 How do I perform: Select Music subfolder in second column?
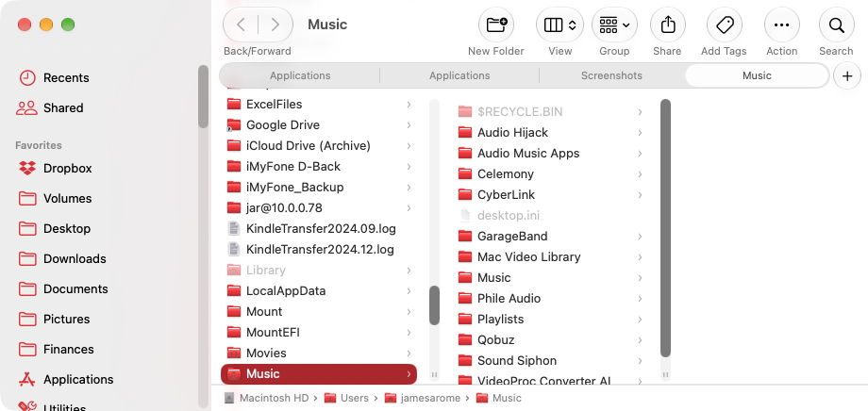[x=551, y=278]
